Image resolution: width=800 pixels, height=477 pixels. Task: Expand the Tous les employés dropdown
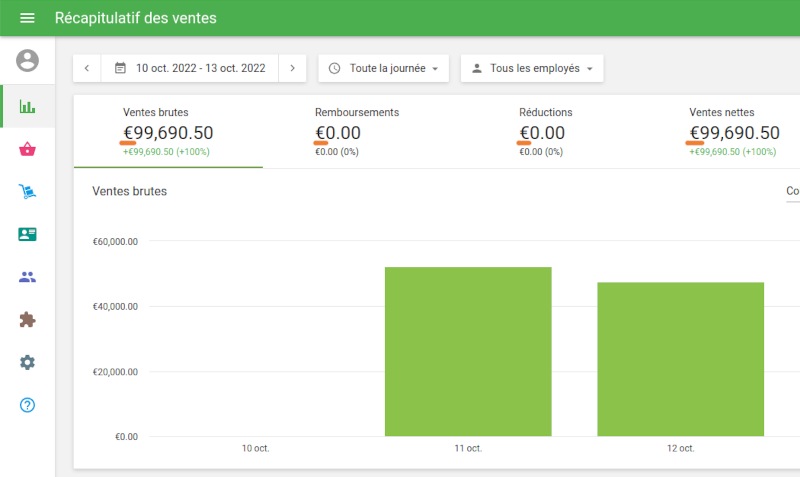pos(531,68)
